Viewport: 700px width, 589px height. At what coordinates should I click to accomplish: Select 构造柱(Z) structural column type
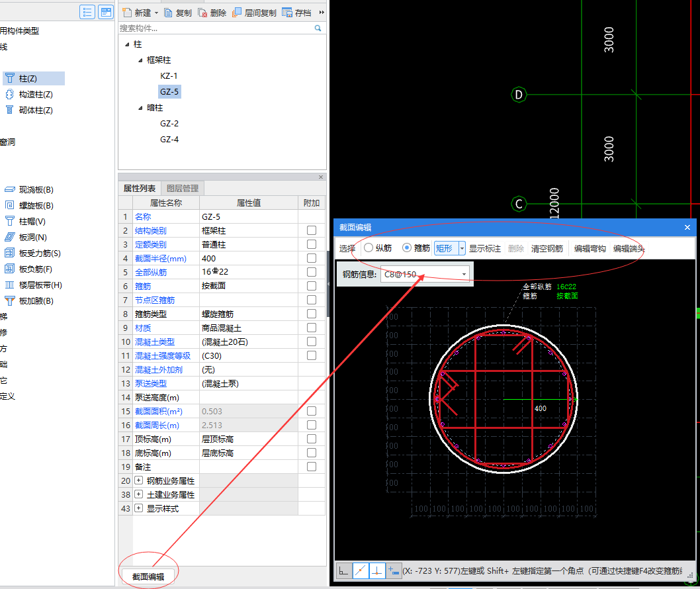30,95
